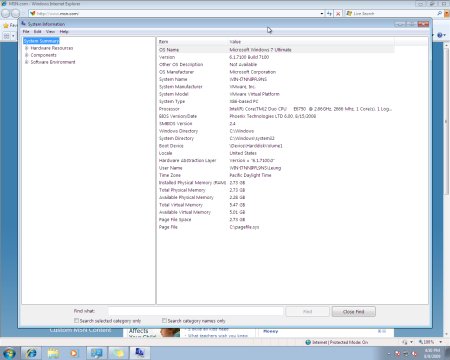
Task: Select Total Physical Memory row
Action: coord(276,190)
